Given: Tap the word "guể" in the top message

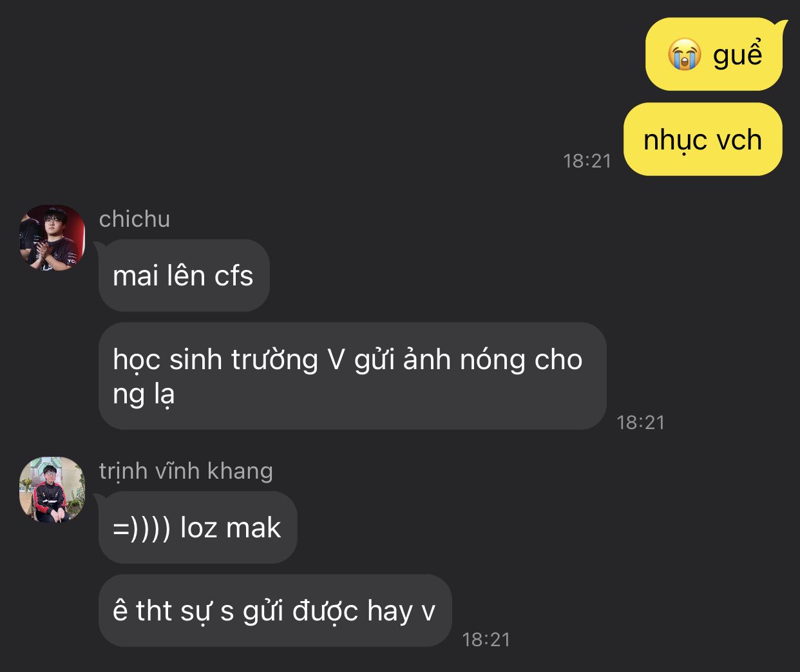Looking at the screenshot, I should click(738, 53).
